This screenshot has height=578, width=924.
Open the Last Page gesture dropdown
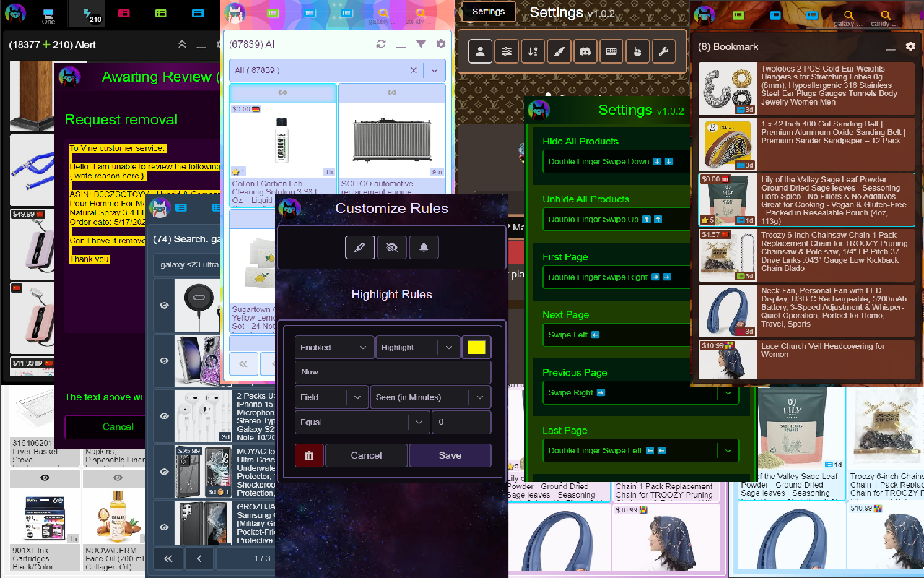(641, 451)
